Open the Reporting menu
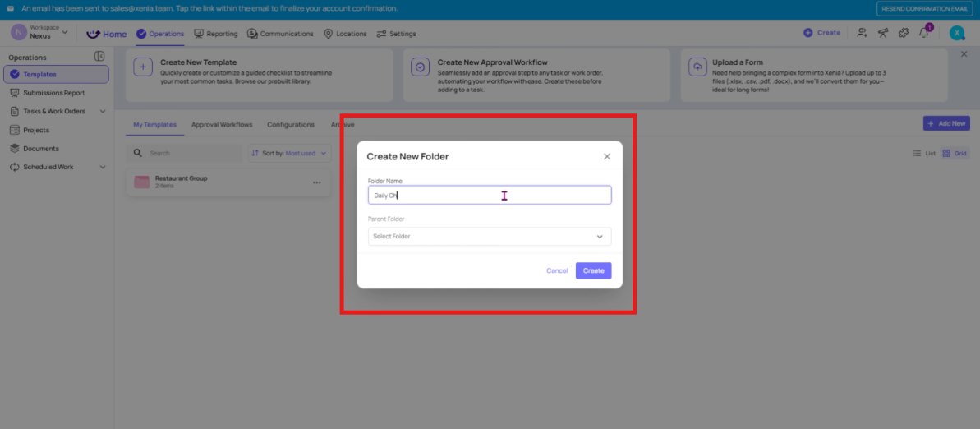Viewport: 980px width, 429px height. pyautogui.click(x=216, y=34)
